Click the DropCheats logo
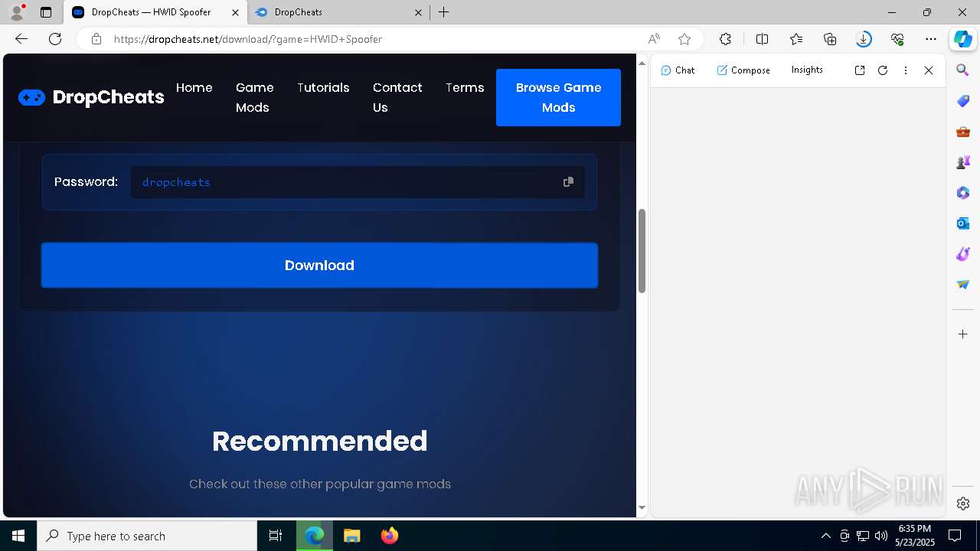Viewport: 980px width, 551px height. (x=91, y=97)
